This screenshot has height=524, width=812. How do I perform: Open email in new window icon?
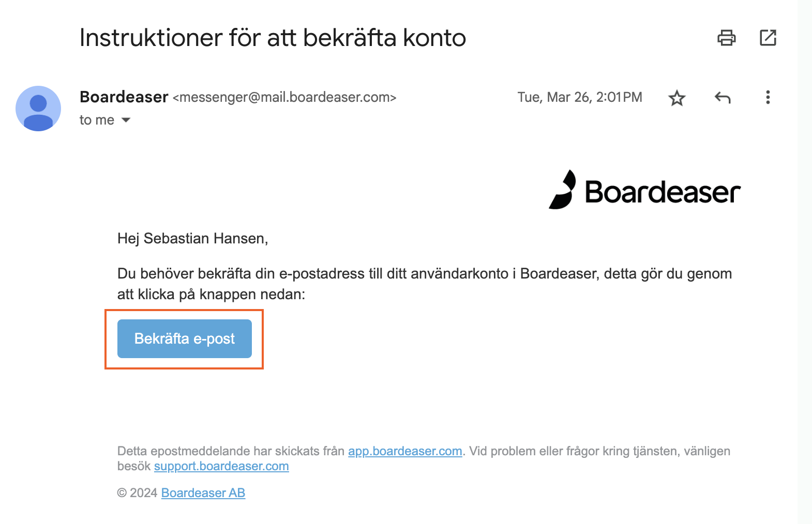(768, 38)
